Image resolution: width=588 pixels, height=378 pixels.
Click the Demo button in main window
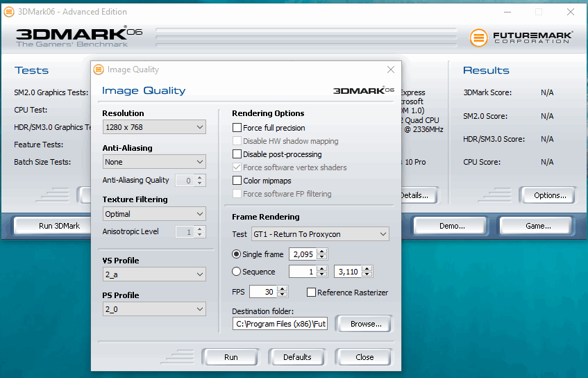(x=452, y=226)
